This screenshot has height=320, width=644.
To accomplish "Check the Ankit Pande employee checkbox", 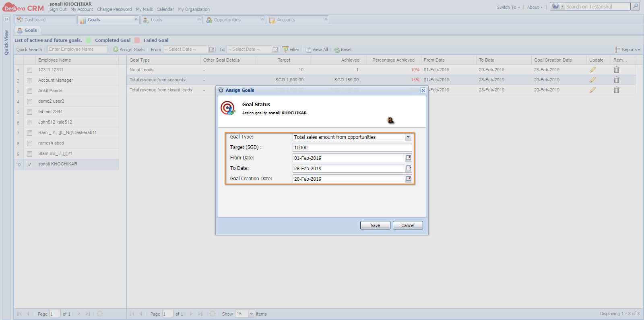I will (29, 91).
